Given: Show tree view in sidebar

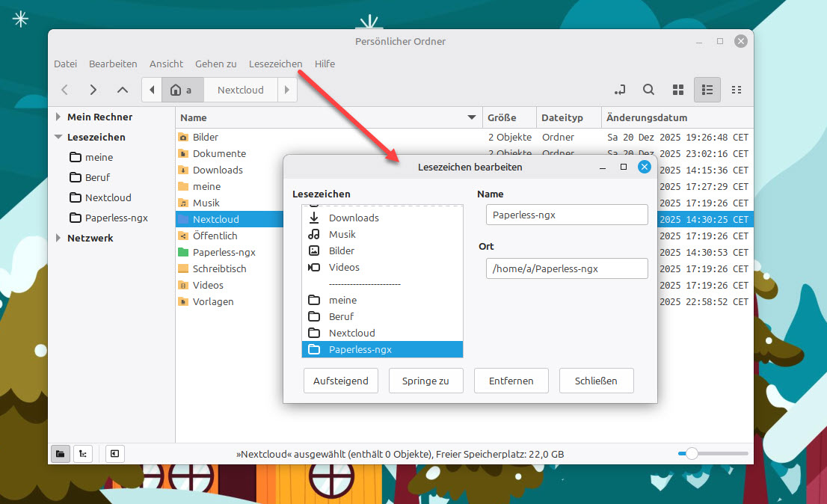Looking at the screenshot, I should (x=83, y=453).
